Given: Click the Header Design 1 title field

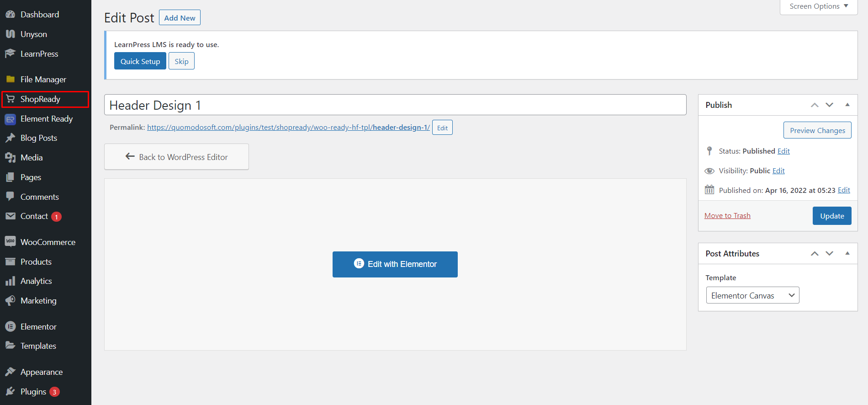Looking at the screenshot, I should [395, 105].
